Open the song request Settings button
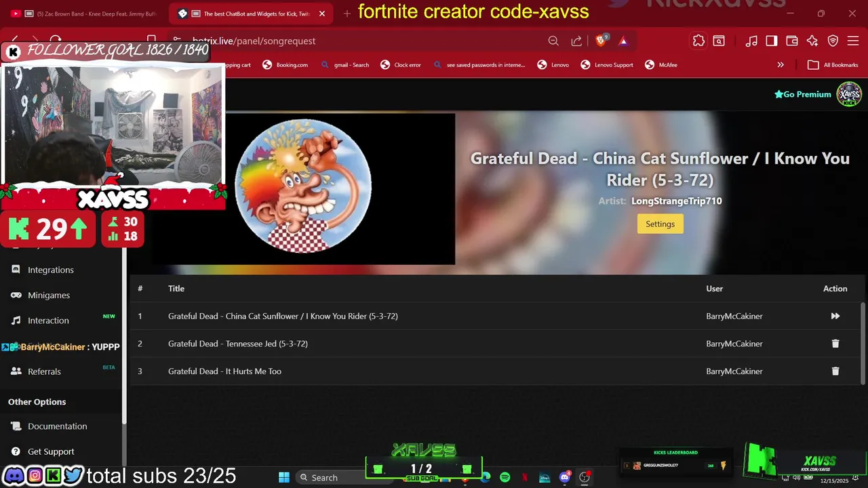 pyautogui.click(x=660, y=224)
